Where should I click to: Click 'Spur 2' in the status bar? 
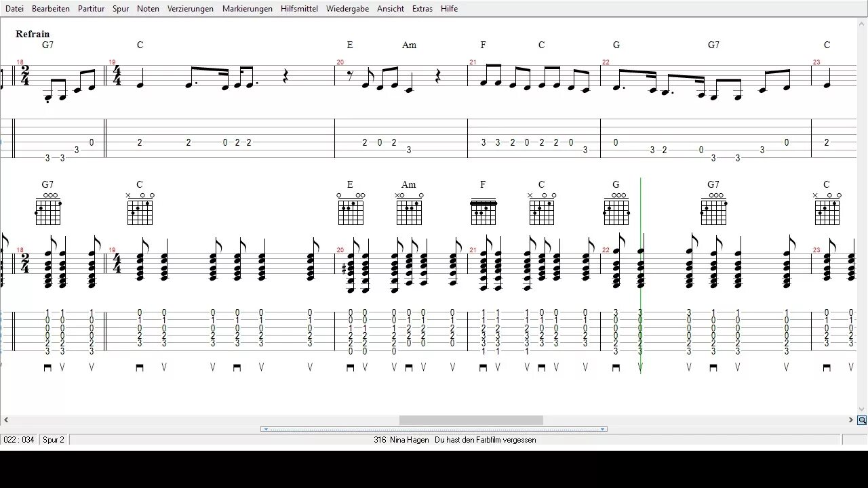54,440
